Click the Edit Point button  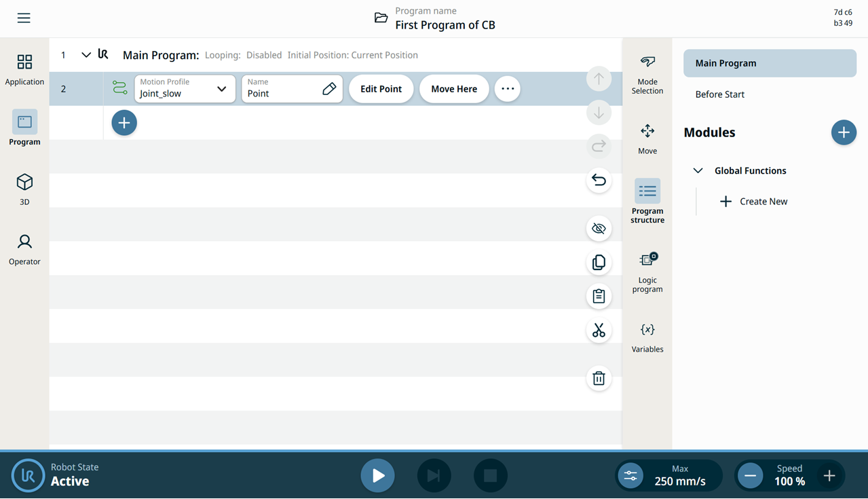point(381,89)
